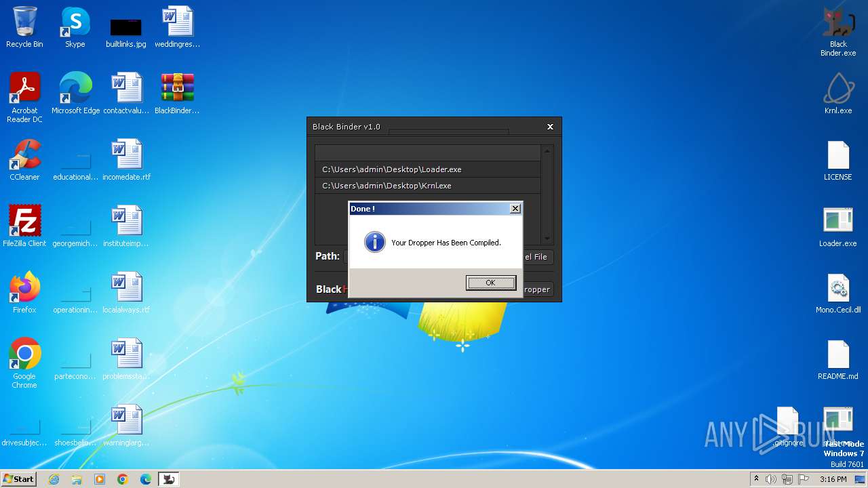Screen dimensions: 868x488
Task: Close the Black Binder v1.0 window
Action: [550, 127]
